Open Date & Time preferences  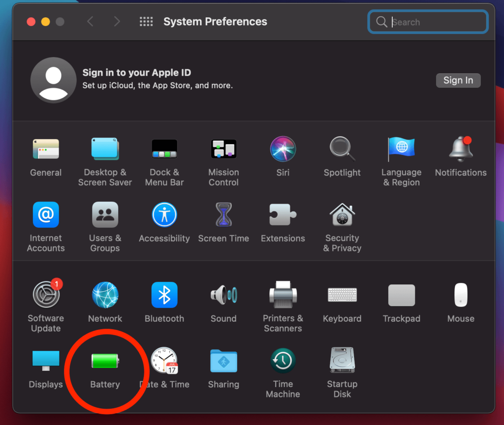[x=164, y=362]
